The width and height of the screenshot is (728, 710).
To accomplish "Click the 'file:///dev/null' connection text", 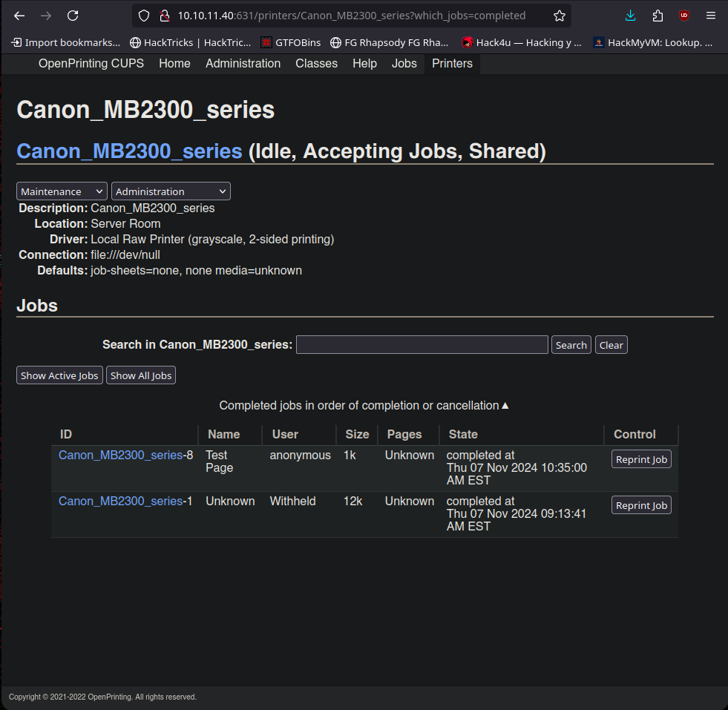I will coord(125,254).
